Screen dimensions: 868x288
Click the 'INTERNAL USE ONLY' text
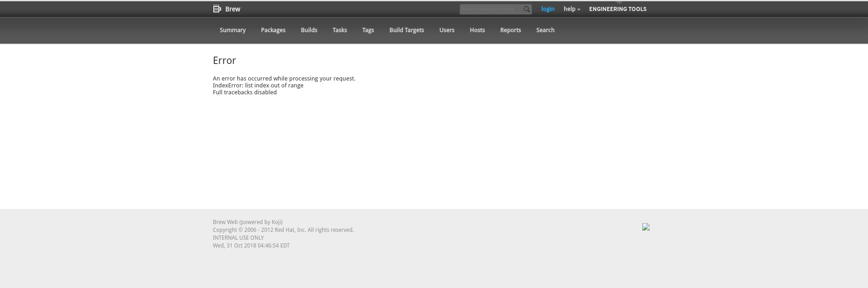click(238, 238)
